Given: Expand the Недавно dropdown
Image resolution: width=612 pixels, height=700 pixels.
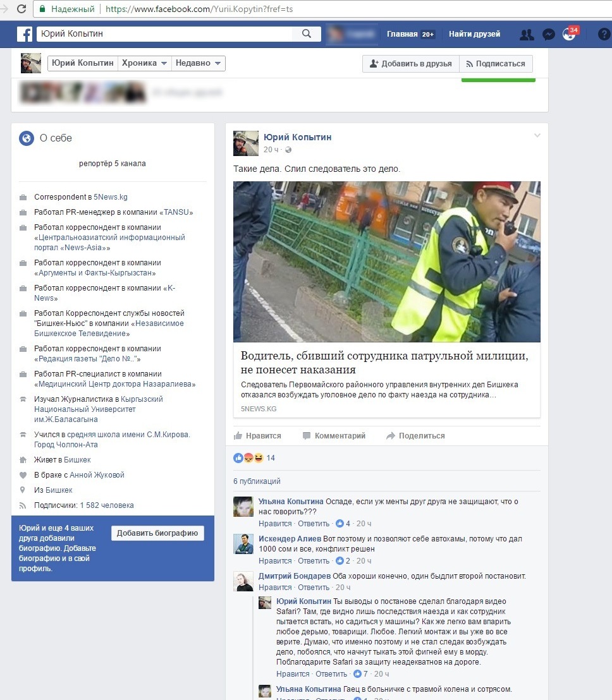Looking at the screenshot, I should point(198,63).
